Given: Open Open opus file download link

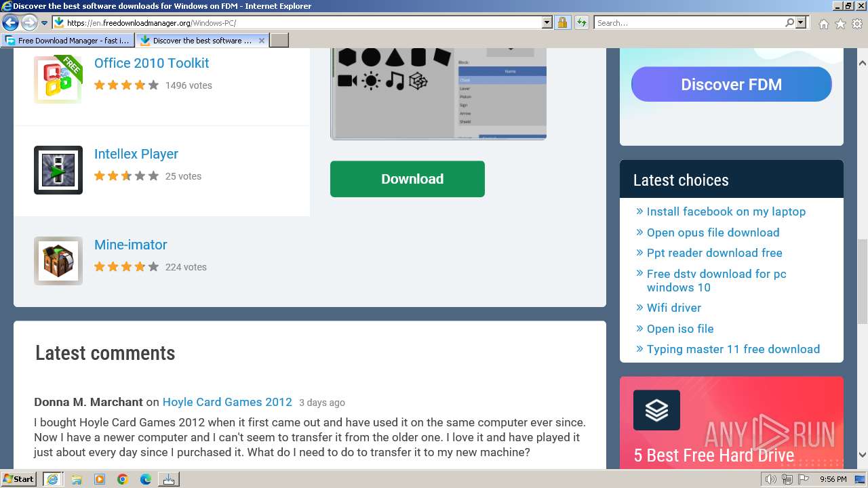Looking at the screenshot, I should pos(713,232).
